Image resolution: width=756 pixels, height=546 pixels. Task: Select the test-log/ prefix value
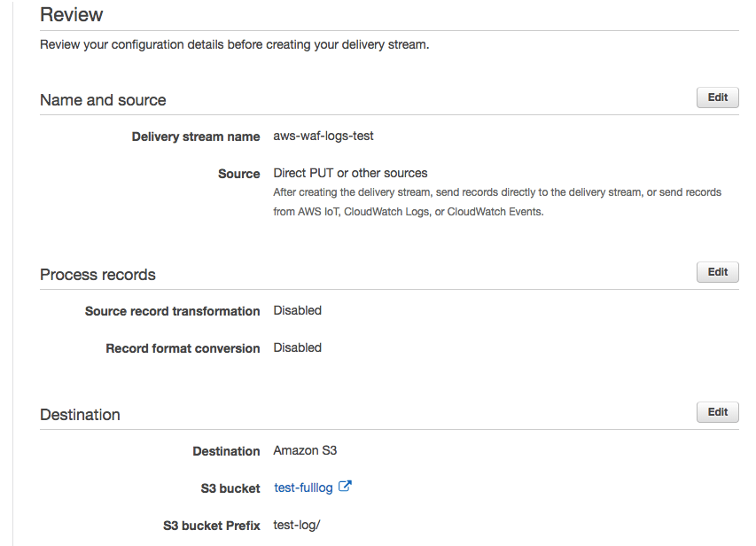[x=297, y=525]
